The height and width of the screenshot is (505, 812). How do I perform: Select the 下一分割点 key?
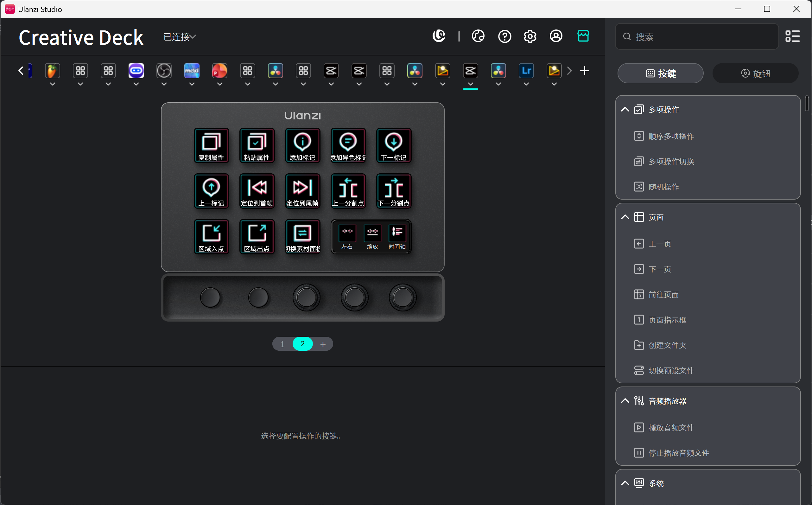pyautogui.click(x=394, y=191)
